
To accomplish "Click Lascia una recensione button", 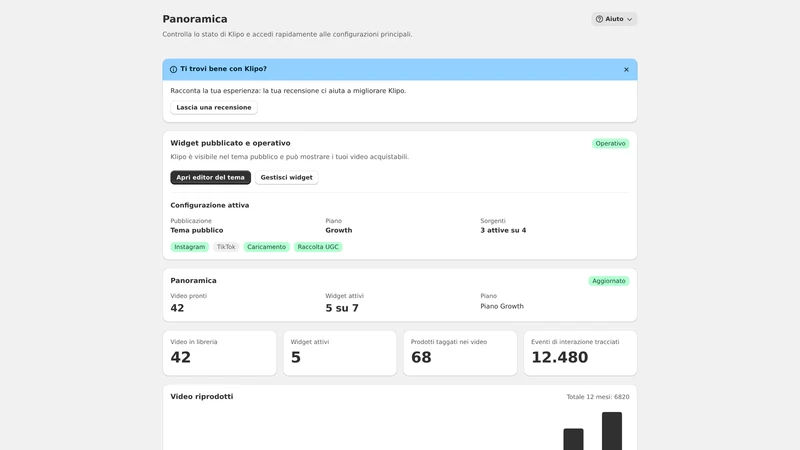I will tap(214, 108).
